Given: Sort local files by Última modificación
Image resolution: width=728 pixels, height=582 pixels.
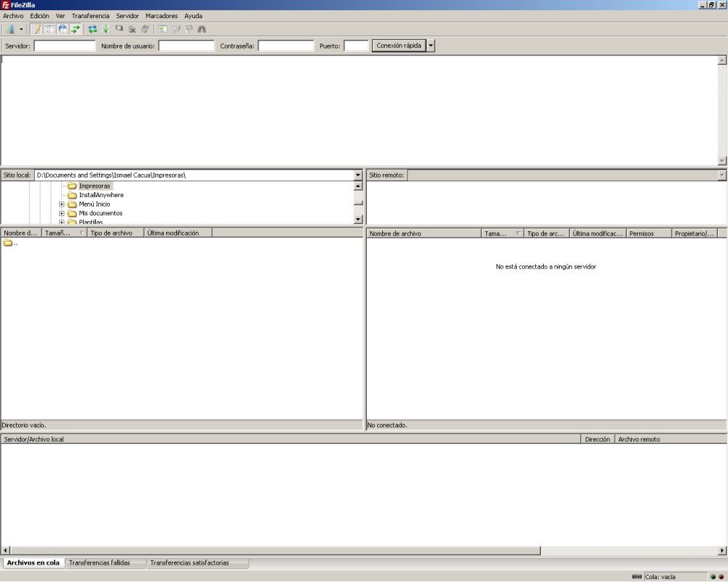Looking at the screenshot, I should point(178,233).
